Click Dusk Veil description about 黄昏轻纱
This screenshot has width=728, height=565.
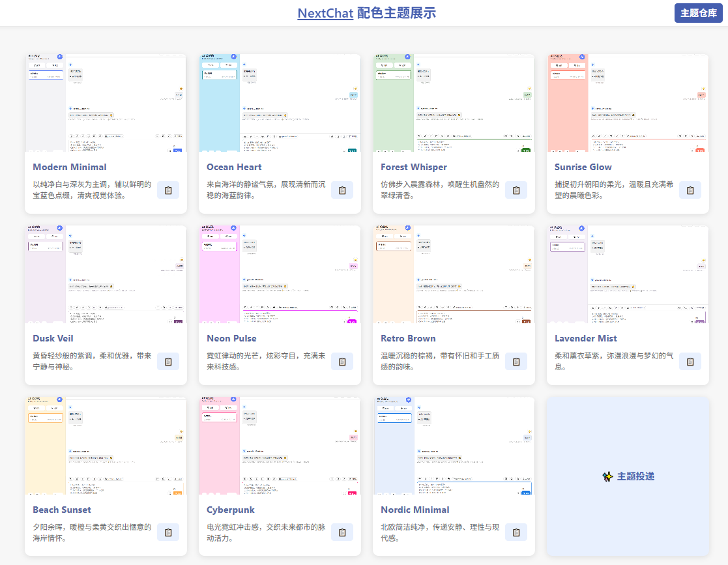click(x=92, y=361)
